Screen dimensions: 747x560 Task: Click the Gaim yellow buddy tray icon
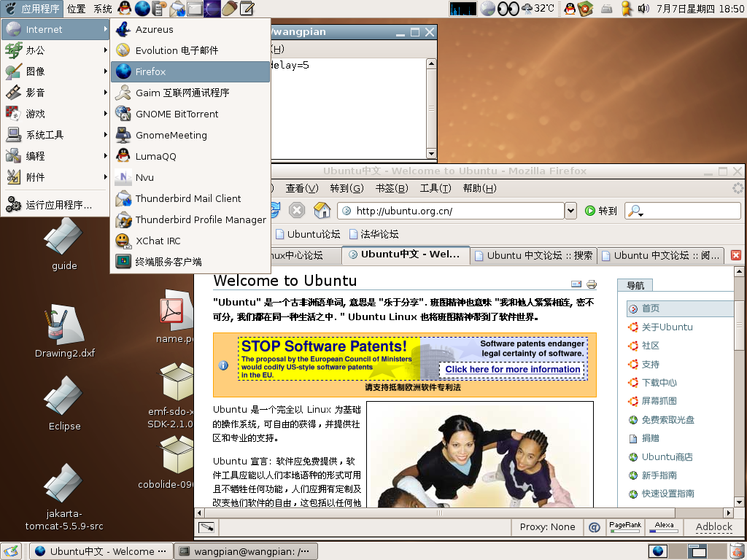[x=627, y=8]
